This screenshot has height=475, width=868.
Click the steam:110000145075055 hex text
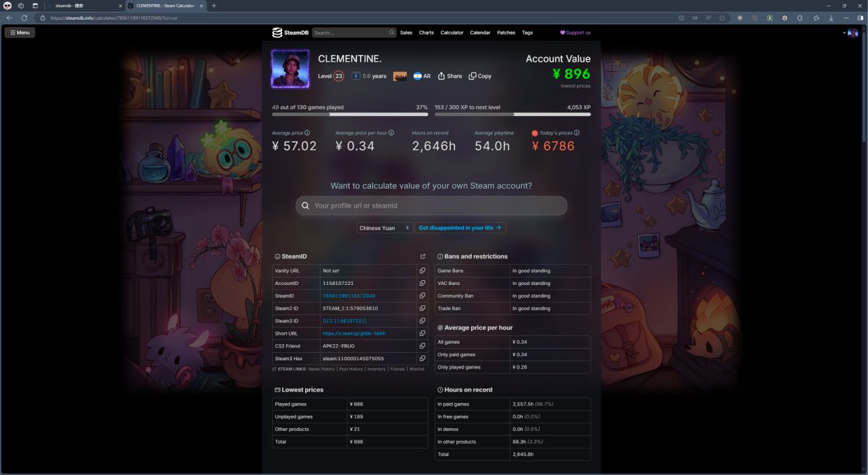(x=353, y=358)
